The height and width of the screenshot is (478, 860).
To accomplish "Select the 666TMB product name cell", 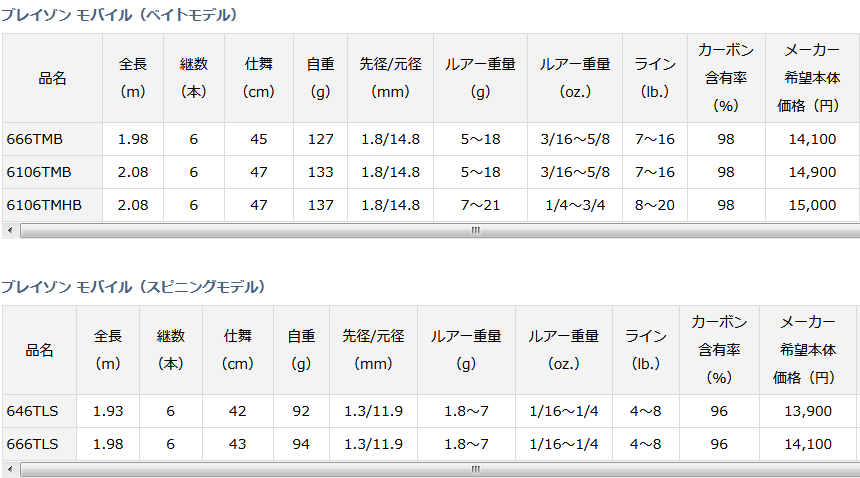I will [53, 139].
